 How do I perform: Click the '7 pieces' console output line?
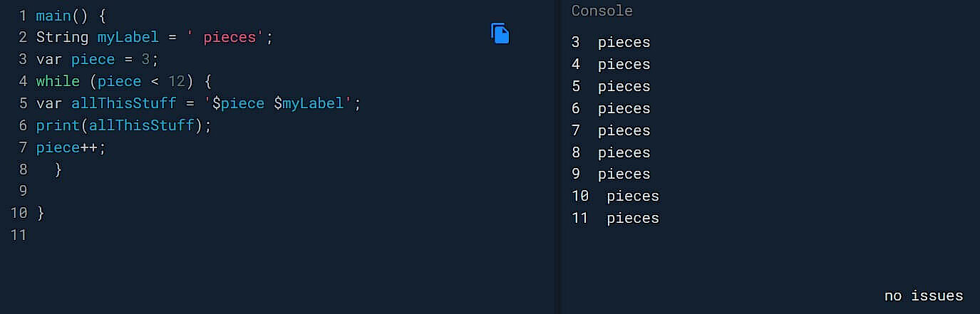(x=611, y=130)
